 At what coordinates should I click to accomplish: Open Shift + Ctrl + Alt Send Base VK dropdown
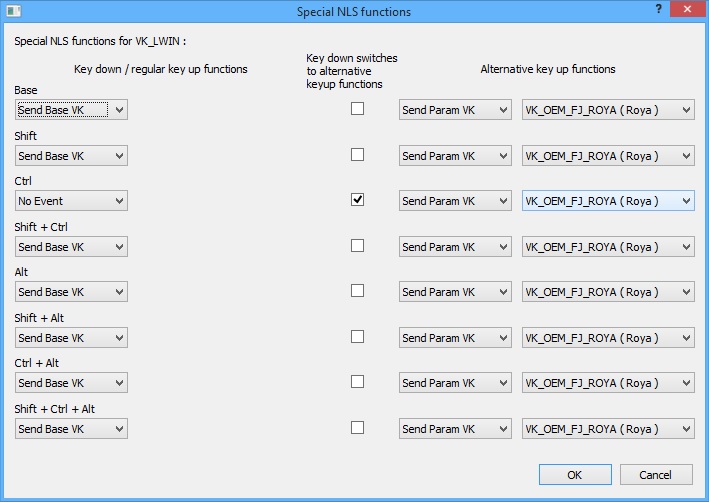[71, 429]
